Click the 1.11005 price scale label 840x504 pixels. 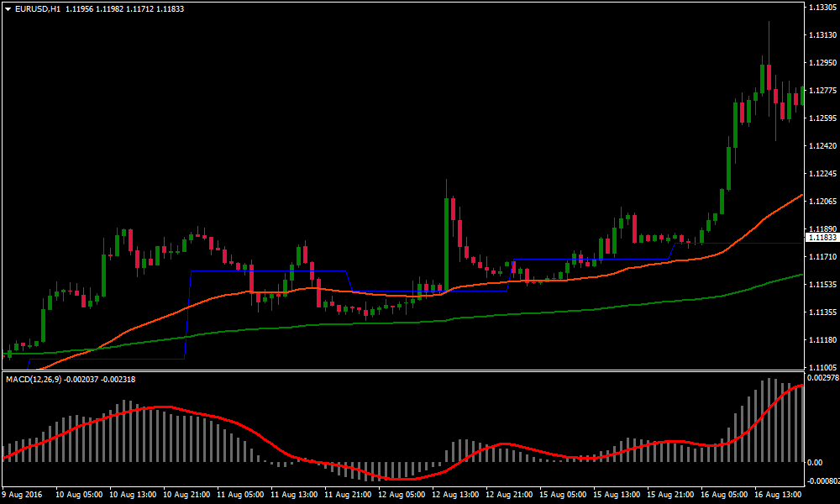821,368
